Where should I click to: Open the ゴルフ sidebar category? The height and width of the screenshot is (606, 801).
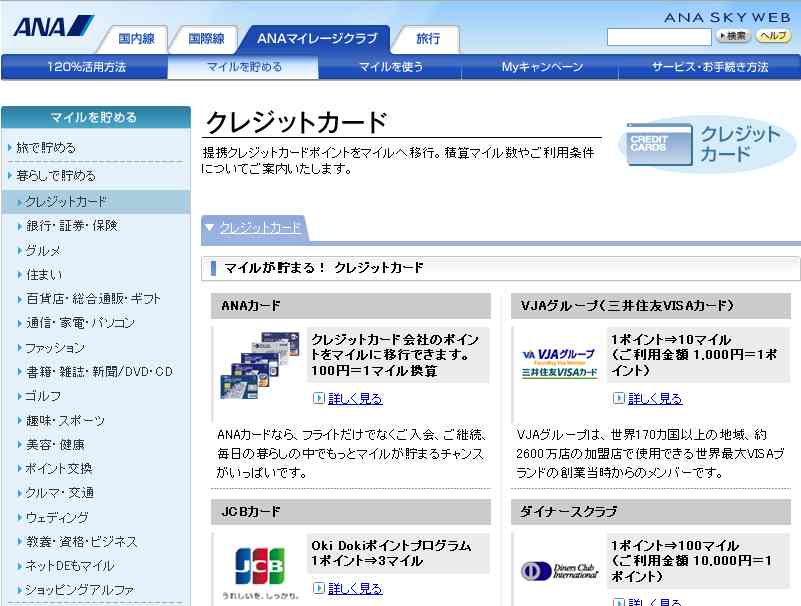[43, 396]
